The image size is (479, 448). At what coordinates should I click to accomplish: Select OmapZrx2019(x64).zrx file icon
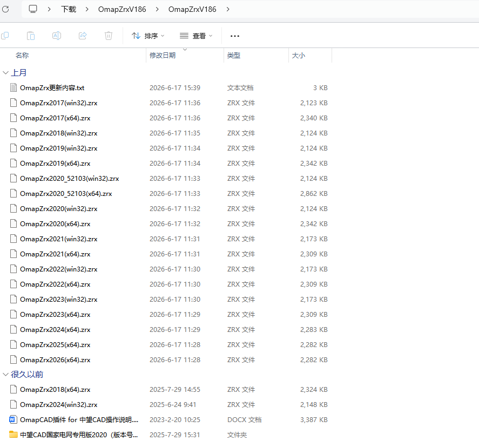13,163
